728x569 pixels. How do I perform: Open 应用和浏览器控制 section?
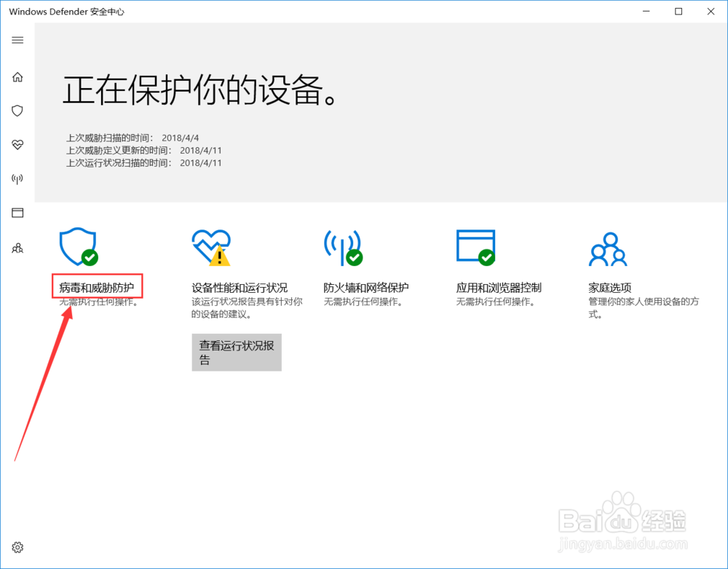point(499,288)
